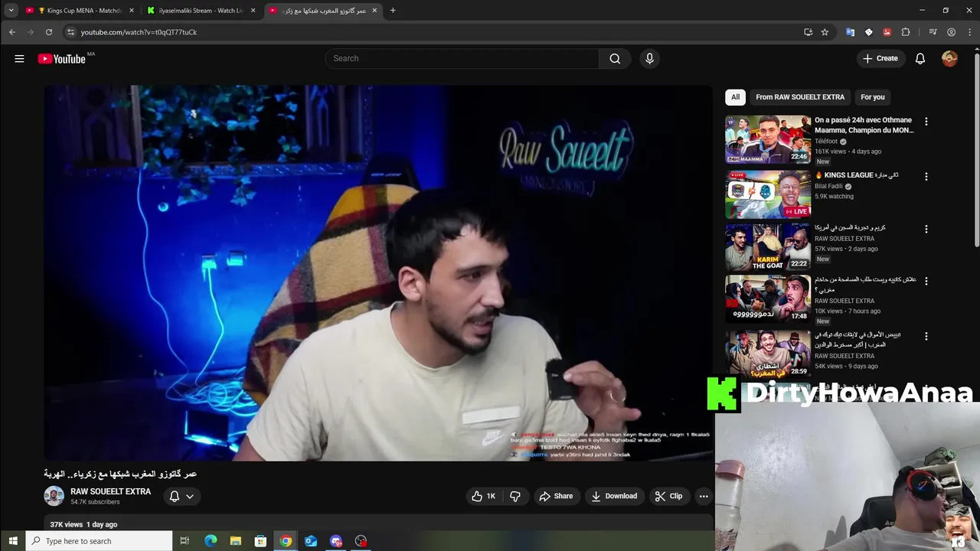980x551 pixels.
Task: Open Microsoft Store from taskbar
Action: tap(260, 541)
